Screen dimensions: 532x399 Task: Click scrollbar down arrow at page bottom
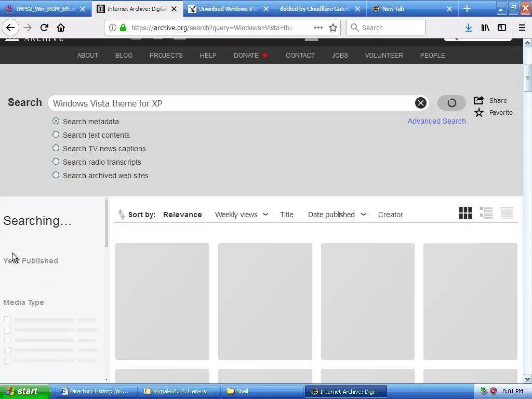[x=528, y=379]
